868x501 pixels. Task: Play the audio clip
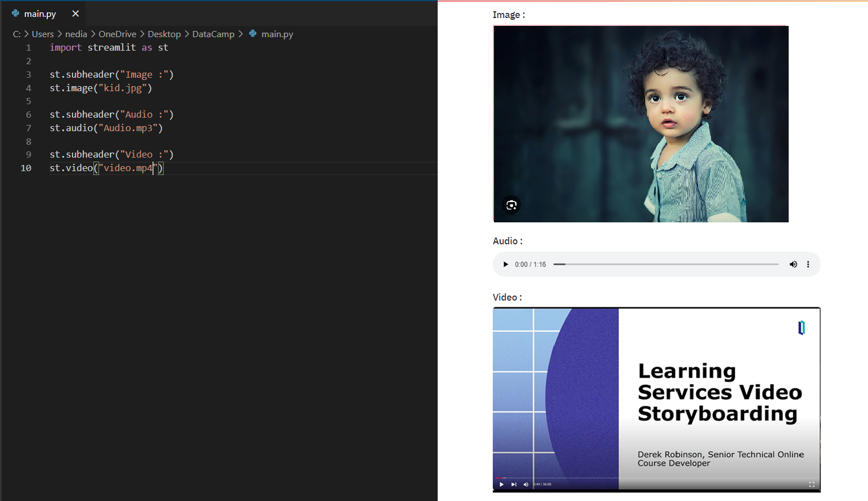click(x=505, y=265)
